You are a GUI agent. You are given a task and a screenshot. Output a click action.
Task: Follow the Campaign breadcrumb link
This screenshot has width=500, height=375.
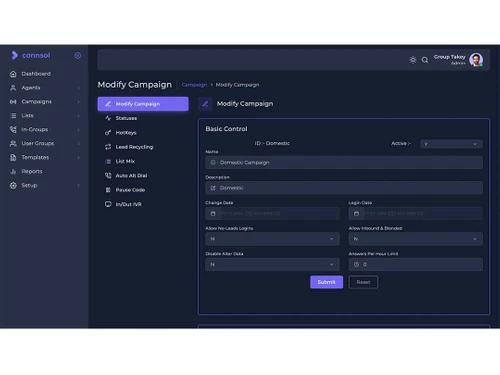194,85
